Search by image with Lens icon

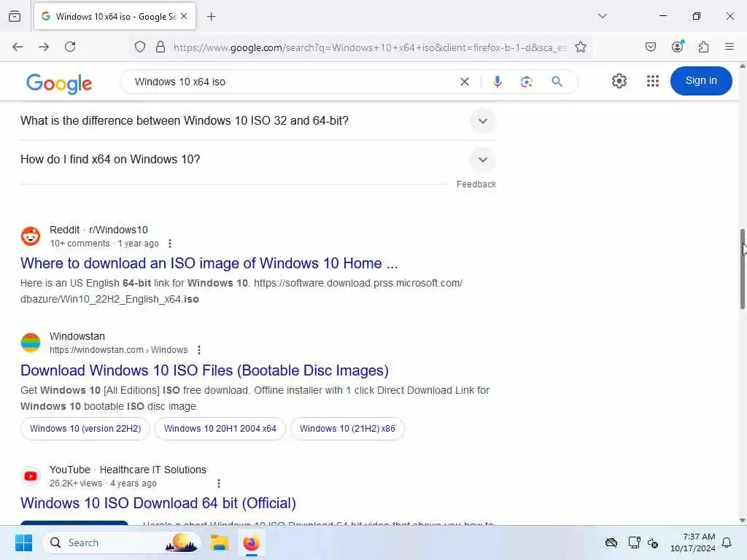pyautogui.click(x=526, y=82)
